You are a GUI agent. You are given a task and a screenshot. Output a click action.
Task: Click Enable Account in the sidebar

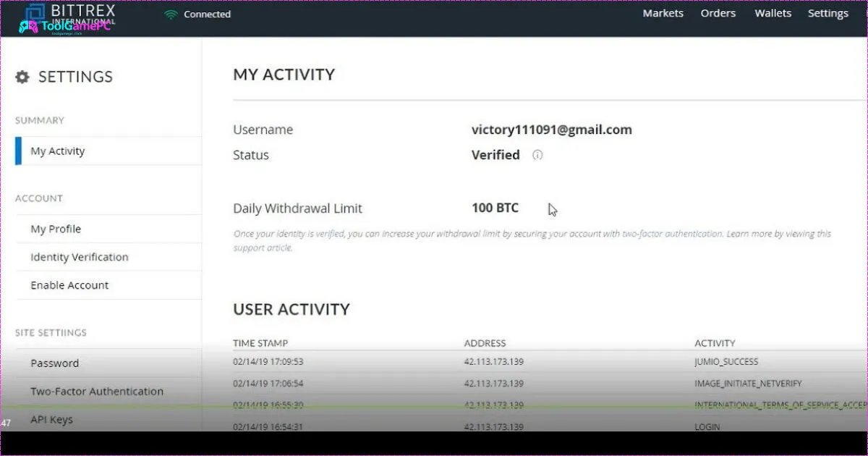[69, 285]
